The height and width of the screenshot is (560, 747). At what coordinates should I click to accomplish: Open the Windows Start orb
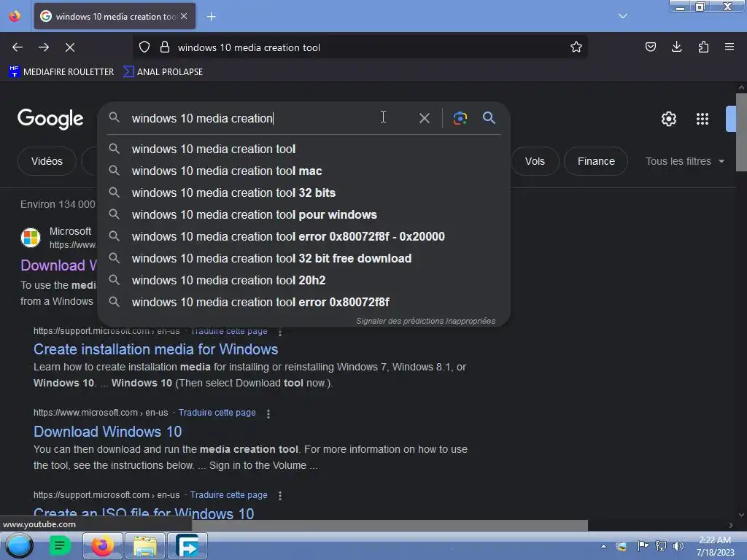tap(19, 545)
